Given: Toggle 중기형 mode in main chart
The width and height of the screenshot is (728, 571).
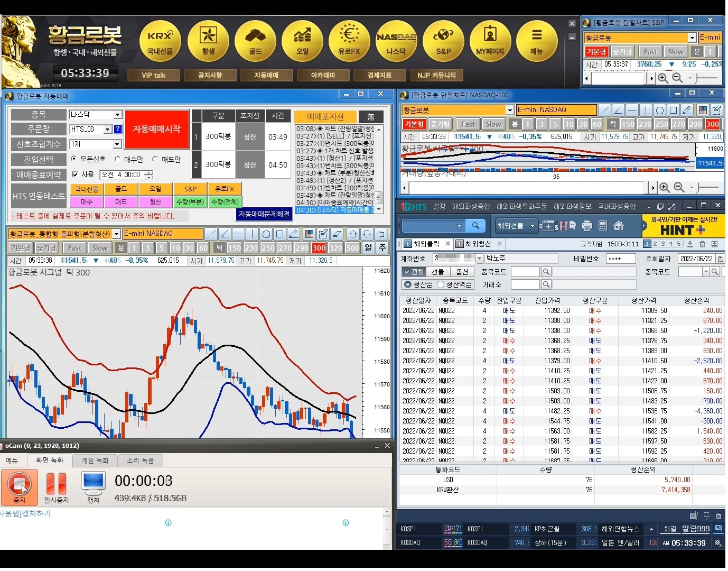Looking at the screenshot, I should (46, 247).
